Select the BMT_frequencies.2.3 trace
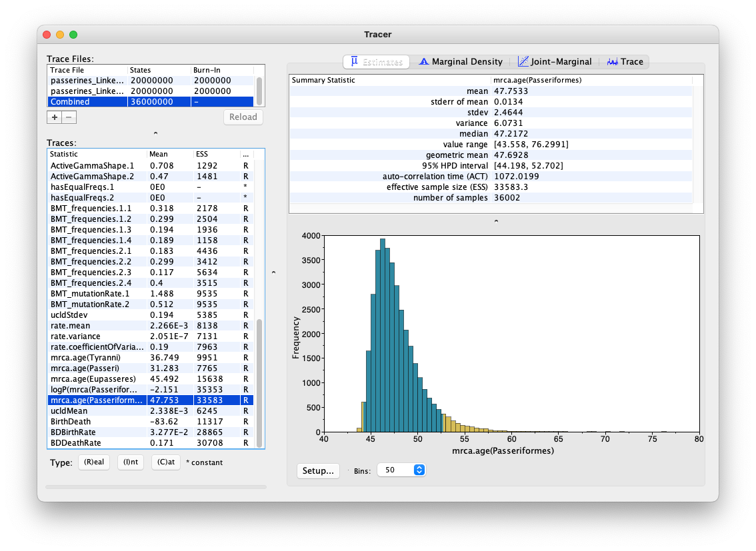 (x=151, y=272)
